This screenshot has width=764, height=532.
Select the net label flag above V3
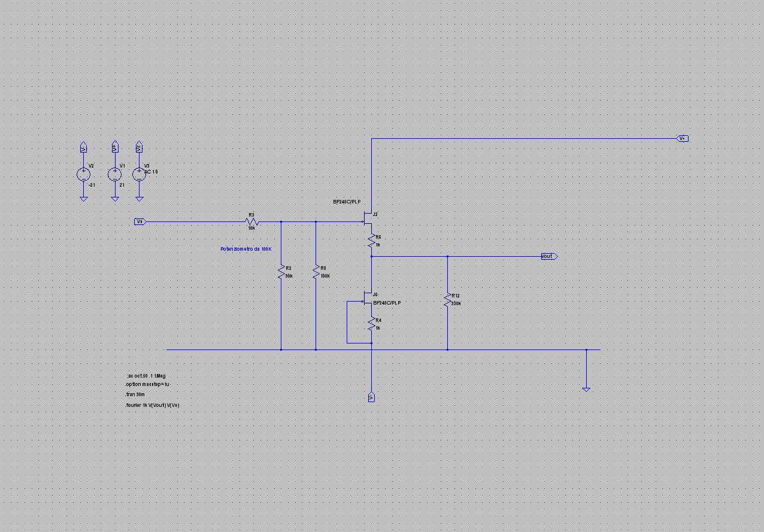(139, 147)
